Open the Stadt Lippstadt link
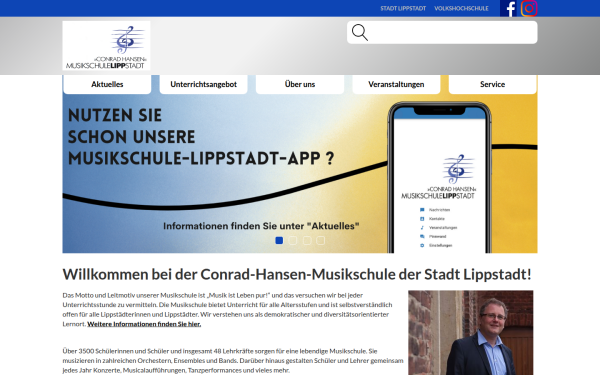The width and height of the screenshot is (600, 375). click(403, 8)
